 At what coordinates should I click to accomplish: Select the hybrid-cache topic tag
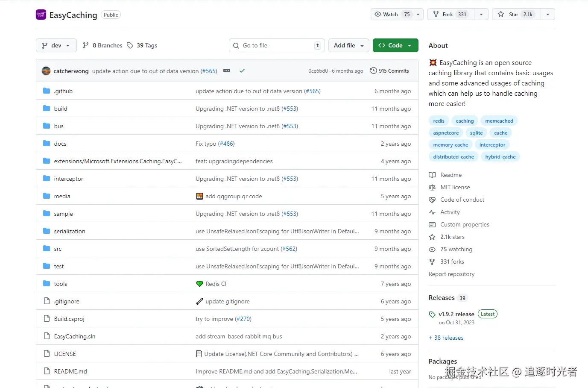point(500,157)
